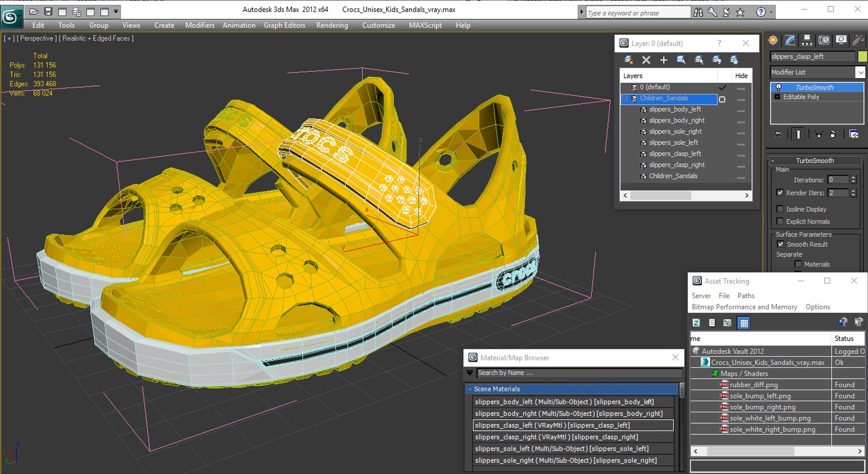Open the Display command panel tab
The image size is (868, 474).
click(841, 41)
